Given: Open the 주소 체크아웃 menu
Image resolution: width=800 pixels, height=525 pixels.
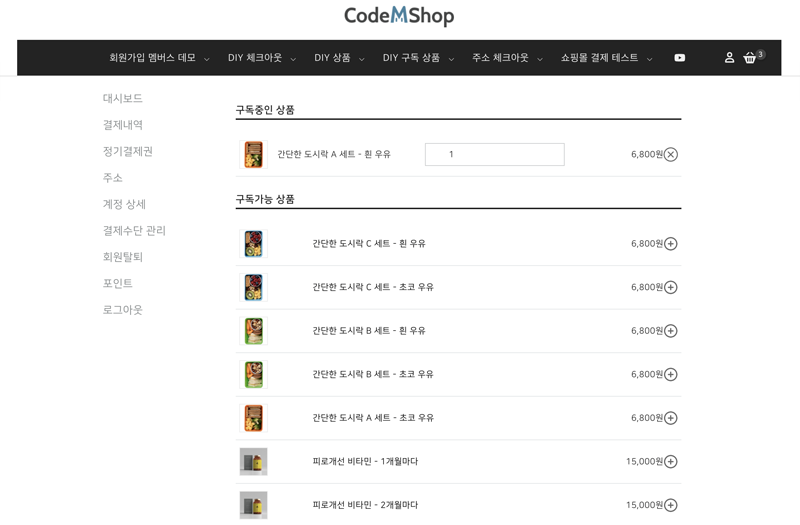Looking at the screenshot, I should point(507,58).
